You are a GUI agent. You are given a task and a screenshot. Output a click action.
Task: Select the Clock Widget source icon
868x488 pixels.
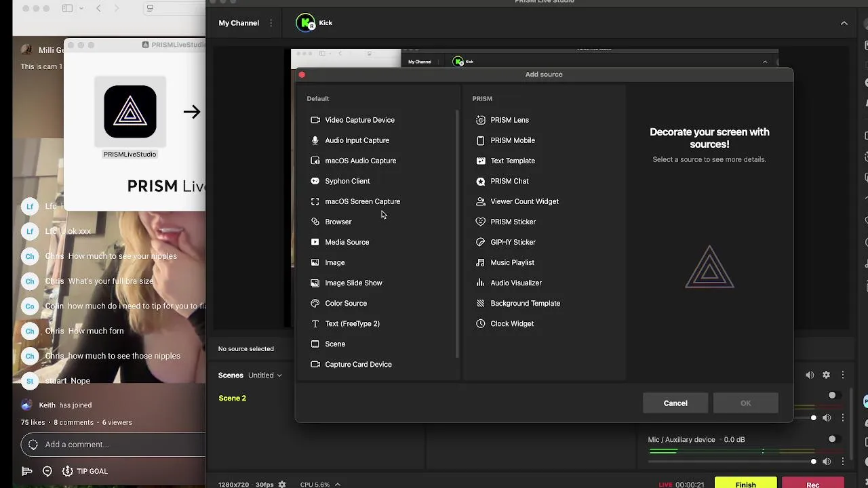pyautogui.click(x=481, y=323)
